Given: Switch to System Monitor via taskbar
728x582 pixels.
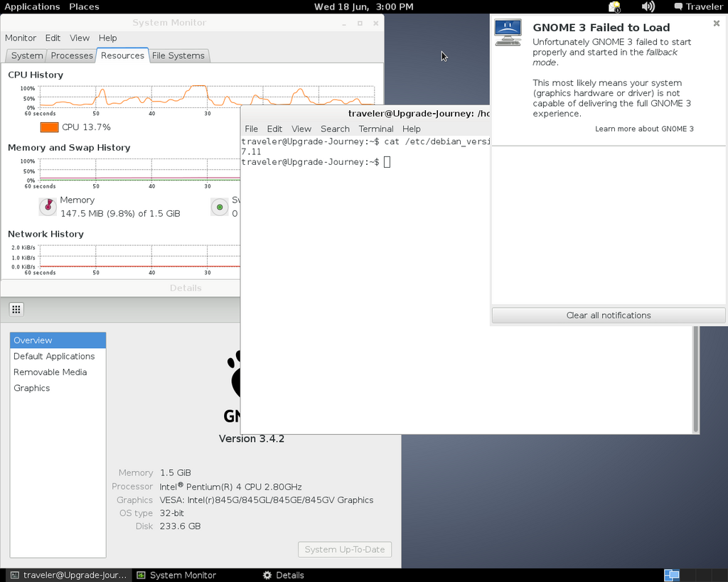Looking at the screenshot, I should pyautogui.click(x=177, y=576).
